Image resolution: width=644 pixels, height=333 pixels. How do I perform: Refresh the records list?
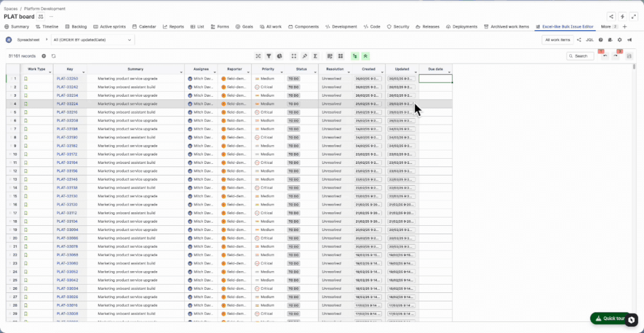coord(54,56)
